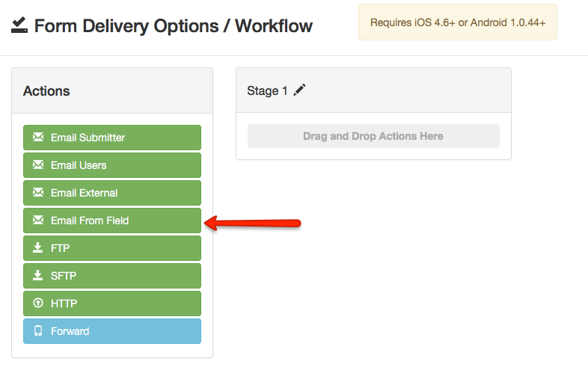Click the envelope icon on Email Submitter
The image size is (588, 379).
[38, 138]
